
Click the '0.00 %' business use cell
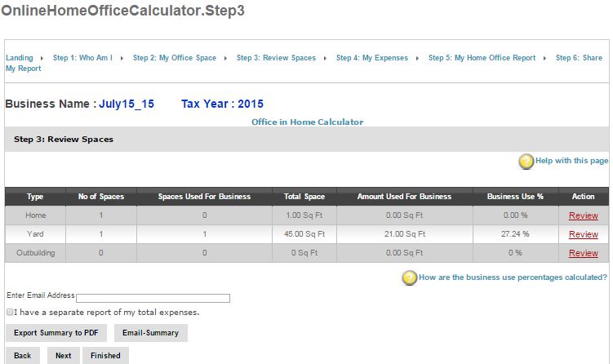tap(515, 215)
